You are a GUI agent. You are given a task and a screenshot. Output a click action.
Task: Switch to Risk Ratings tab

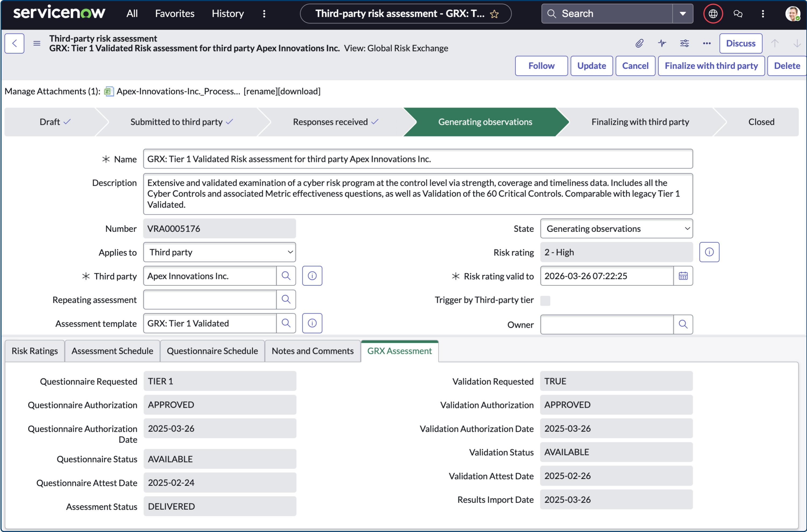point(35,351)
